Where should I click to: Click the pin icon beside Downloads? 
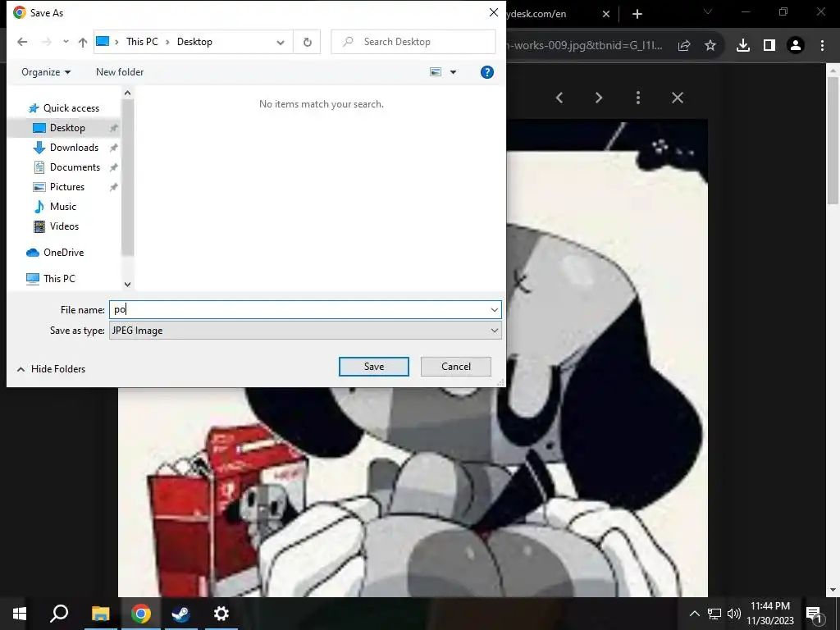[x=113, y=148]
